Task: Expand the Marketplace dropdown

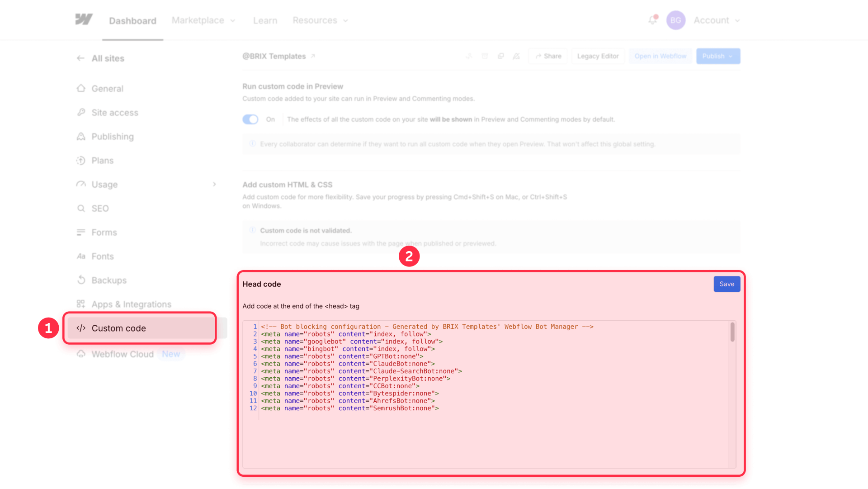Action: 203,21
